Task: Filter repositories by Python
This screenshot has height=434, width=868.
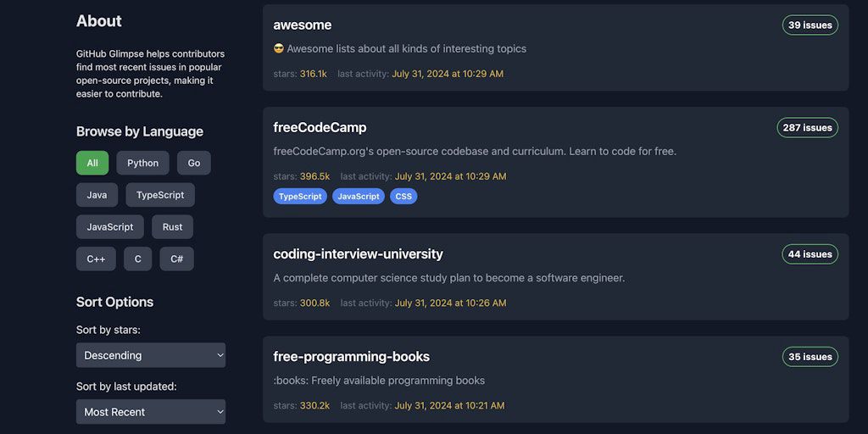Action: 142,163
